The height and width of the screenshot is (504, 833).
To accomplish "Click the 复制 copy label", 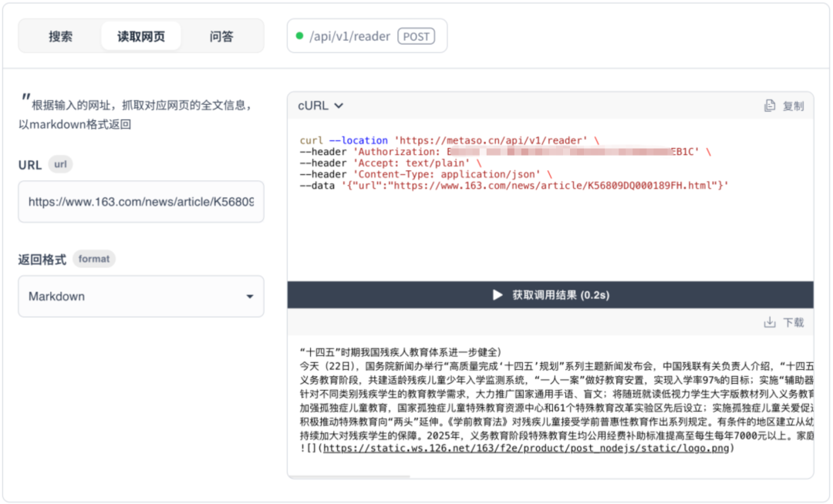I will 793,106.
